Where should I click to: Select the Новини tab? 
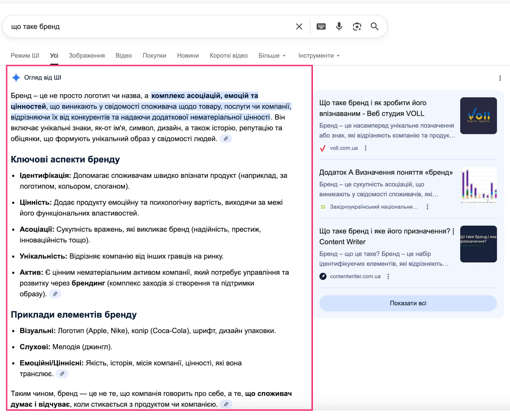click(x=188, y=55)
